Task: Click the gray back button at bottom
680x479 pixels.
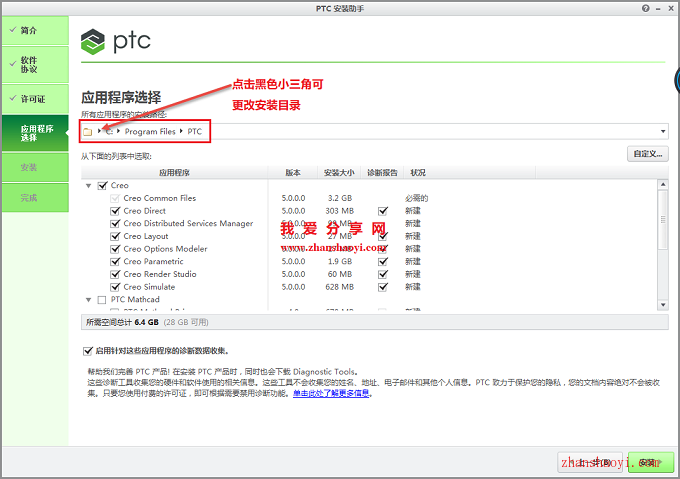Action: tap(591, 463)
